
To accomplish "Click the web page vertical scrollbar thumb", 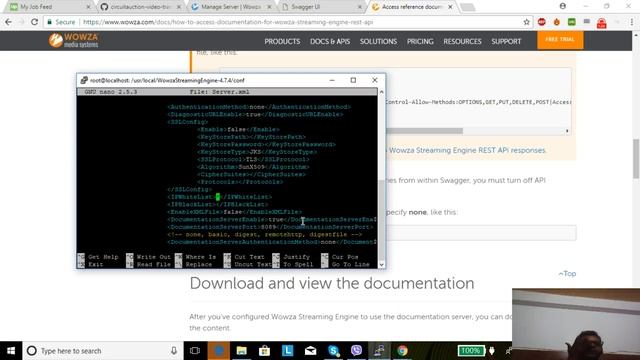I will (636, 159).
